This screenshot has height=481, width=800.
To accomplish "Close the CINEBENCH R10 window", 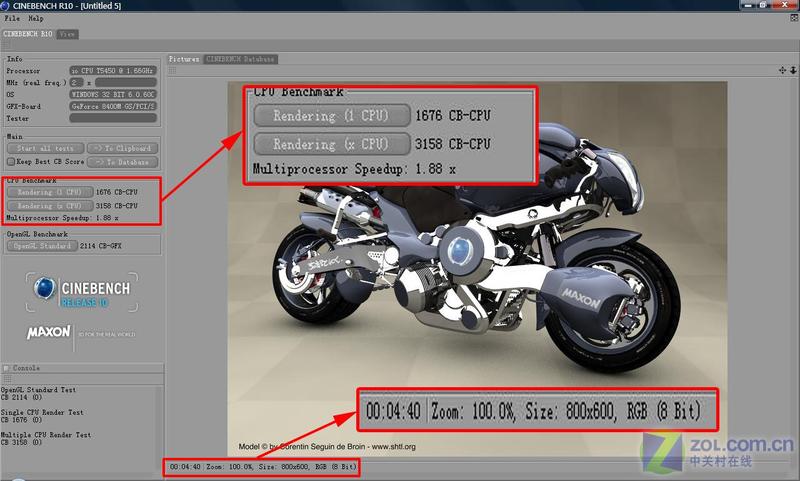I will click(785, 5).
